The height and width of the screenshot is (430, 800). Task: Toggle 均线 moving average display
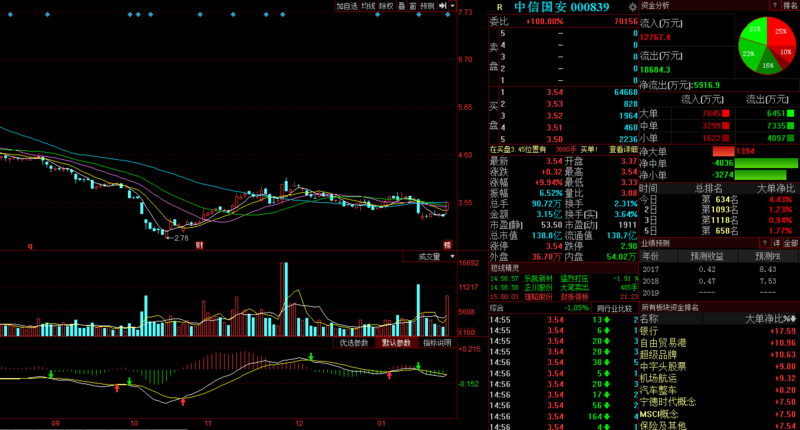click(x=367, y=6)
